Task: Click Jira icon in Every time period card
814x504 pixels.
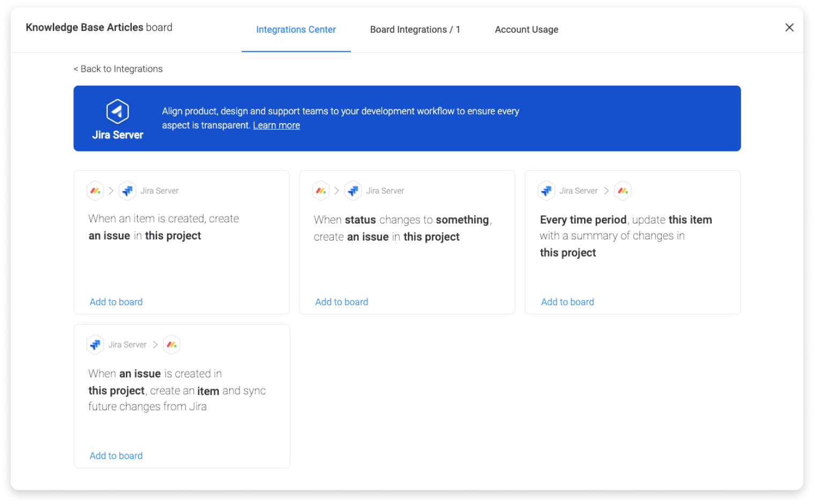Action: [547, 191]
